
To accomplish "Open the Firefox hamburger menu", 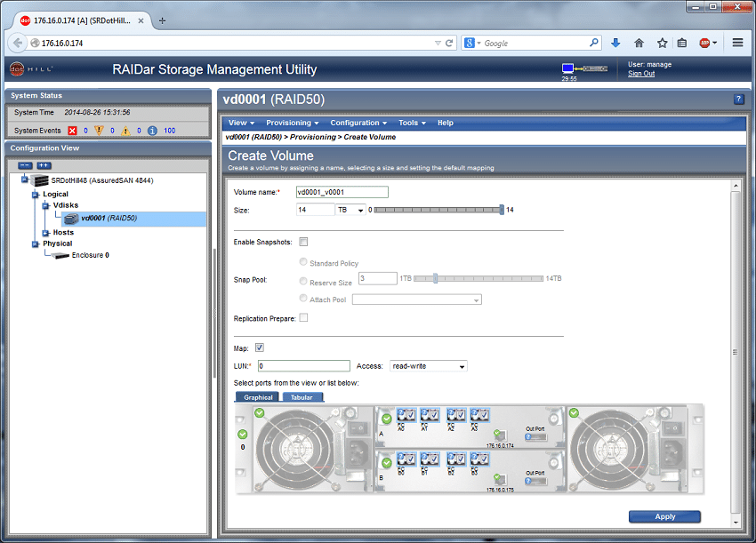I will pyautogui.click(x=737, y=43).
